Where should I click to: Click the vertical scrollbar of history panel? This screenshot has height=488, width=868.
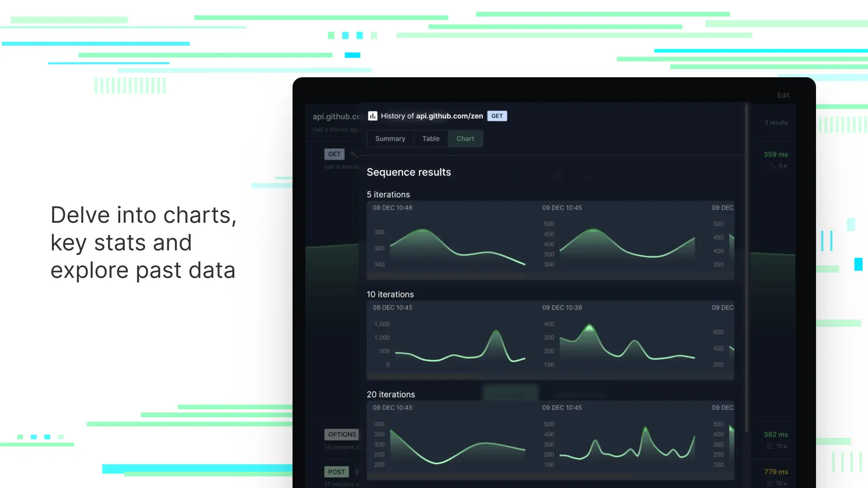click(x=746, y=268)
